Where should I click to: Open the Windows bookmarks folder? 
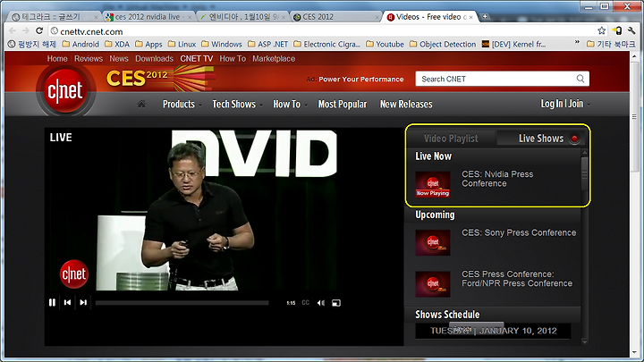tap(222, 45)
